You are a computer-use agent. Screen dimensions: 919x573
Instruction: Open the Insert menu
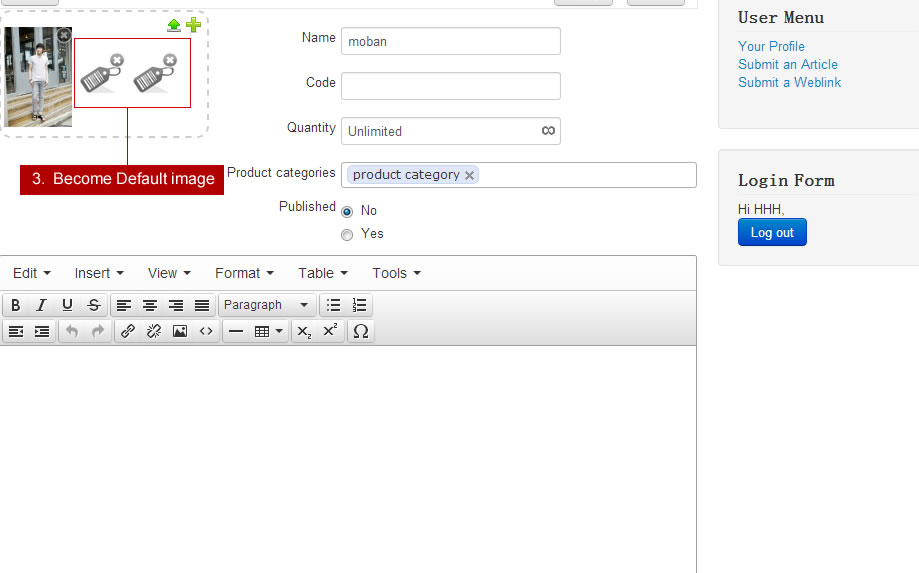pyautogui.click(x=99, y=274)
